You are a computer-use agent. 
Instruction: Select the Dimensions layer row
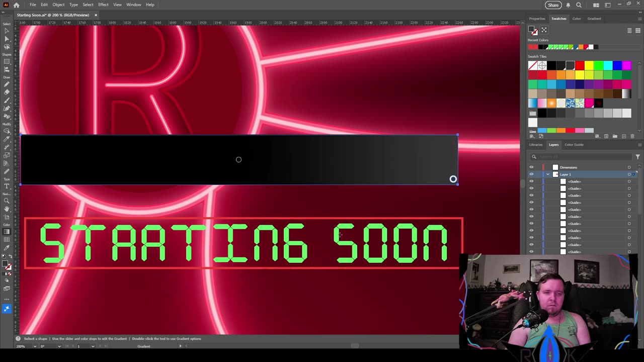(x=583, y=167)
